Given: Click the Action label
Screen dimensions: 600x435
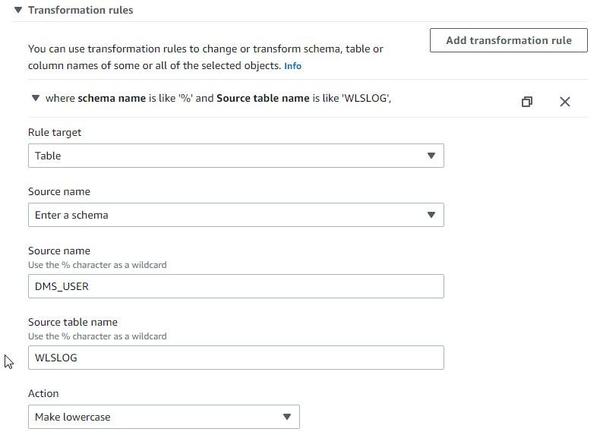Looking at the screenshot, I should [45, 394].
